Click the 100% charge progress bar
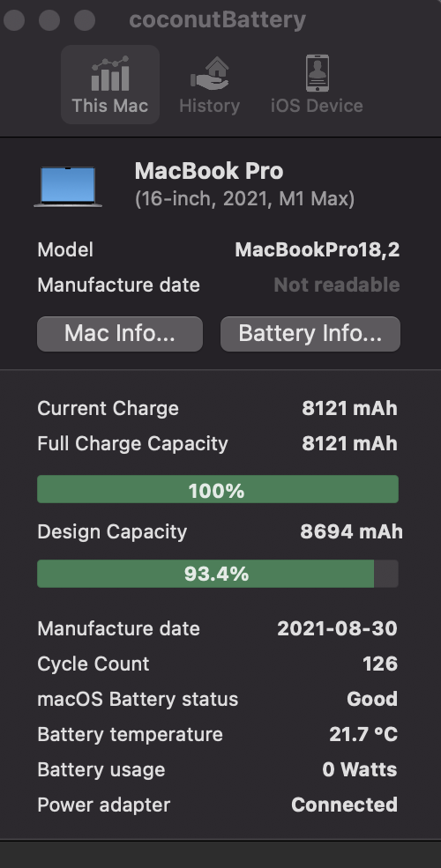Image resolution: width=441 pixels, height=868 pixels. point(218,489)
